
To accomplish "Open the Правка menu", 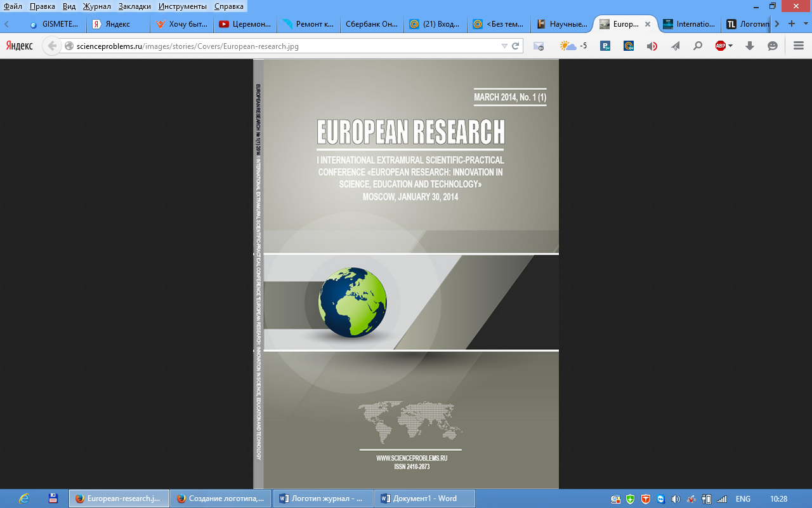I will 43,6.
